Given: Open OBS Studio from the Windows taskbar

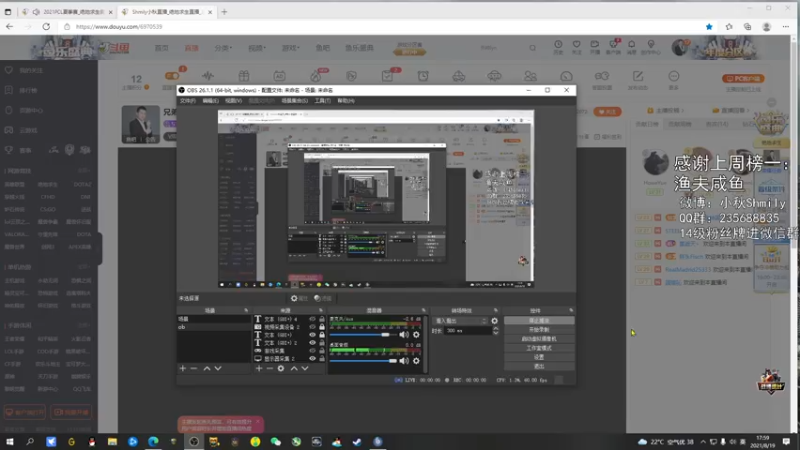Looking at the screenshot, I should coord(194,442).
